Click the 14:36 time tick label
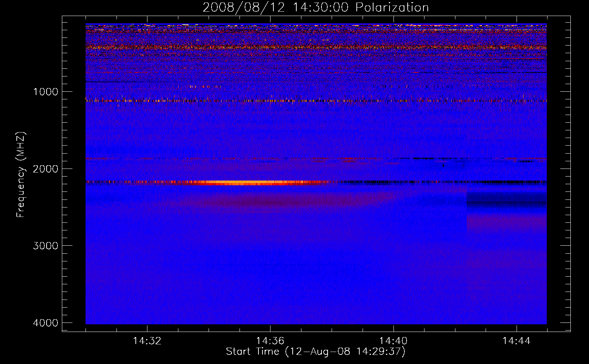Viewport: 589px width, 364px height. [x=270, y=341]
